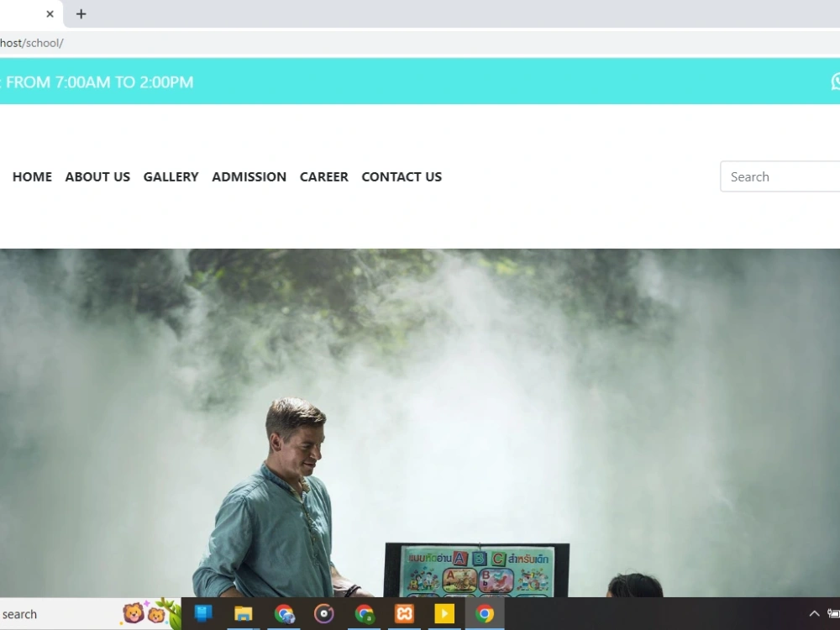Open a new browser tab

pos(81,13)
